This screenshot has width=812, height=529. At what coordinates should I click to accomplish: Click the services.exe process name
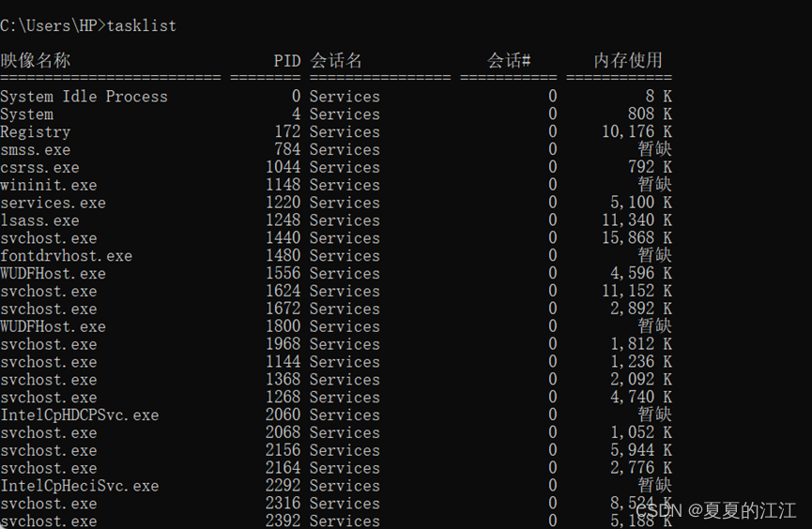[x=53, y=204]
